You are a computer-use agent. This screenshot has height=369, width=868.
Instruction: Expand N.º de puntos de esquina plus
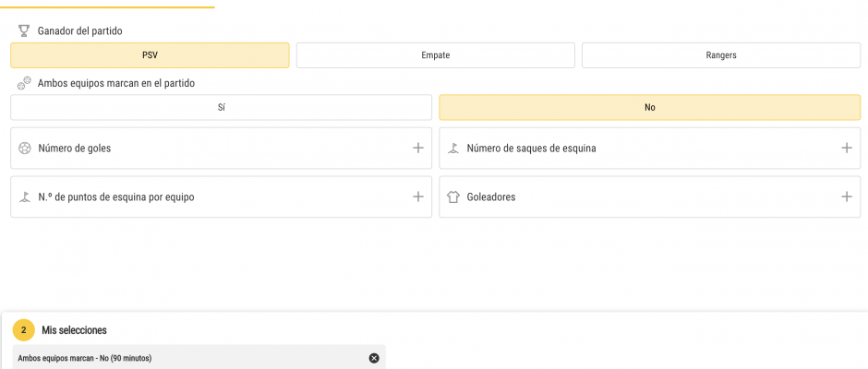pos(418,196)
